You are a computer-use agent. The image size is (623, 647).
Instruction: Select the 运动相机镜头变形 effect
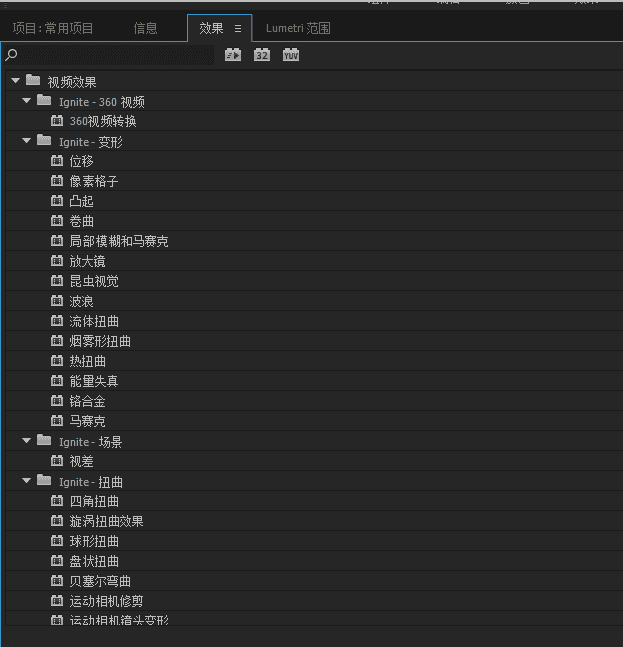click(119, 620)
